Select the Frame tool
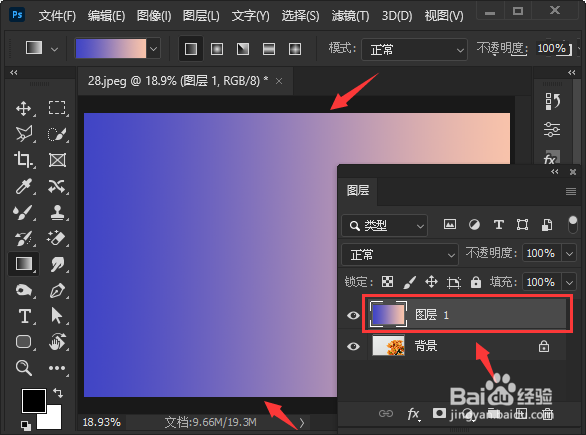The width and height of the screenshot is (586, 435). pos(57,160)
